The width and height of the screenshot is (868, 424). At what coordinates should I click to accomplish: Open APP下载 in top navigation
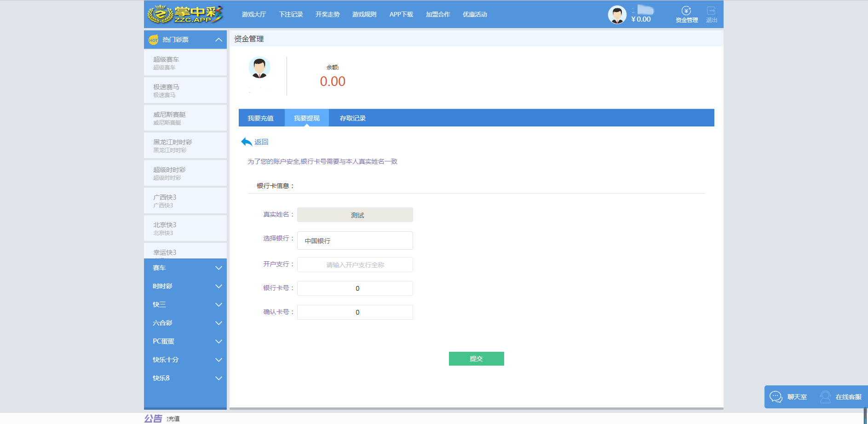[401, 14]
